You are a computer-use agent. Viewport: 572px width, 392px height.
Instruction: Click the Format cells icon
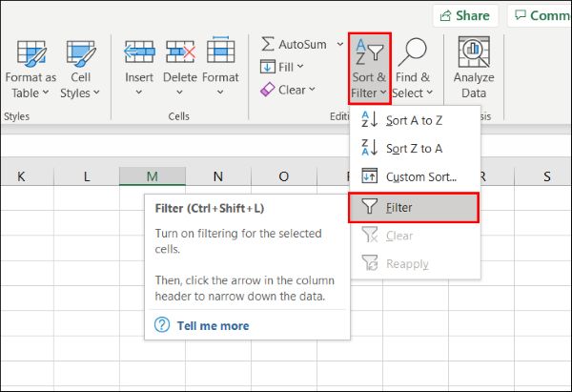pyautogui.click(x=221, y=50)
